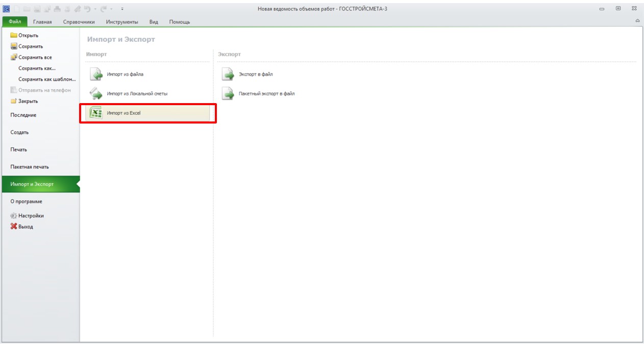Click the red Выход item
This screenshot has height=344, width=644.
[22, 227]
